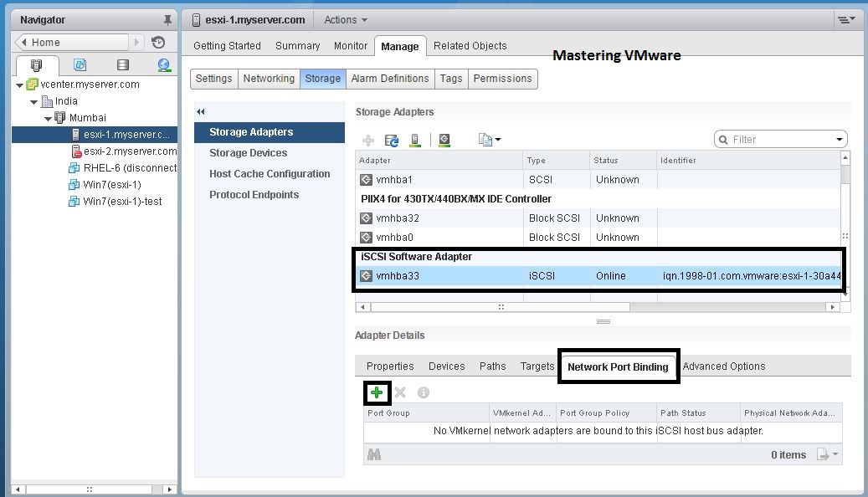Click the info icon in Network Port Binding
This screenshot has width=868, height=497.
[424, 392]
